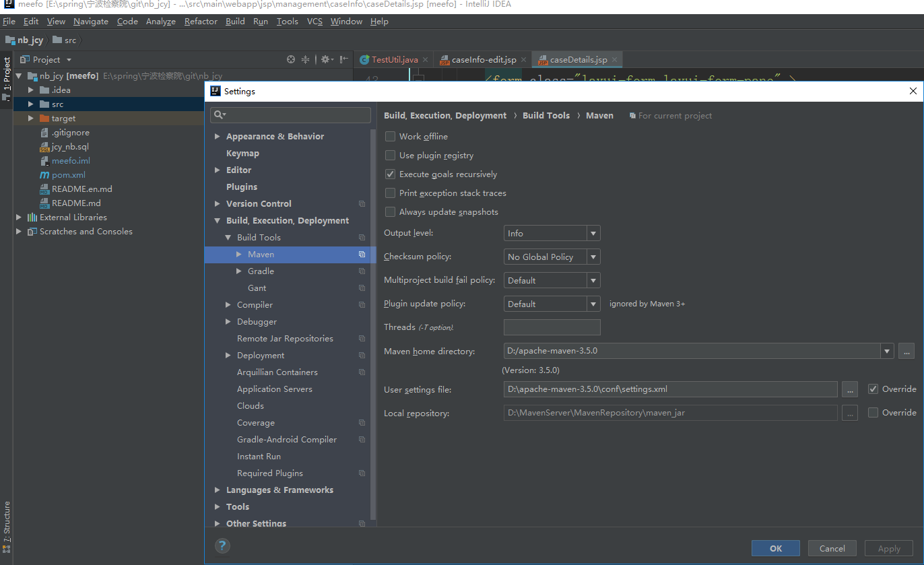The width and height of the screenshot is (924, 565).
Task: Browse for Local repository path
Action: (850, 413)
